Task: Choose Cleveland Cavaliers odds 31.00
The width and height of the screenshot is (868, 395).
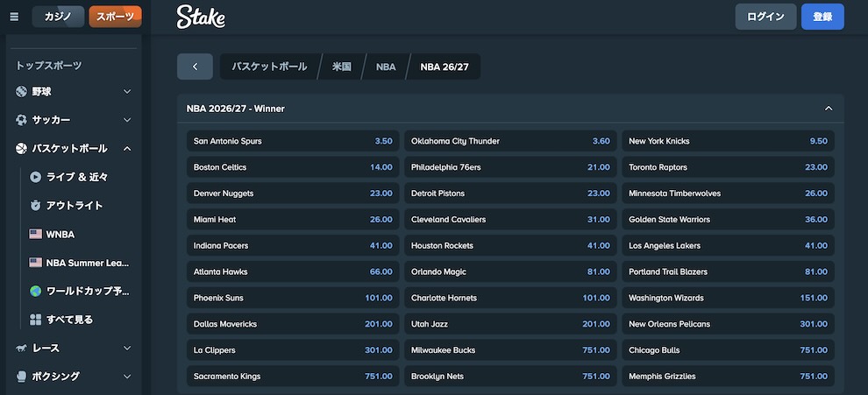Action: click(x=510, y=220)
